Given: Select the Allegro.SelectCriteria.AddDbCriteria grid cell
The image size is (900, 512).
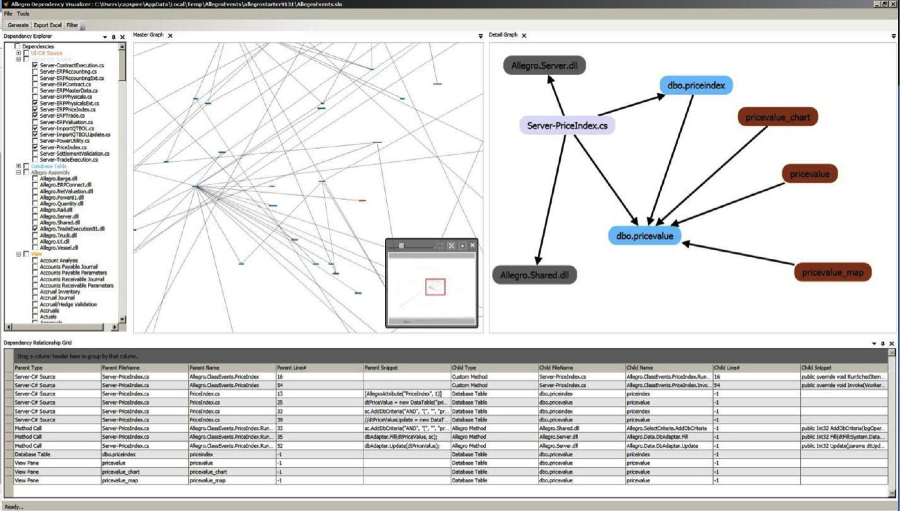Looking at the screenshot, I should point(668,428).
